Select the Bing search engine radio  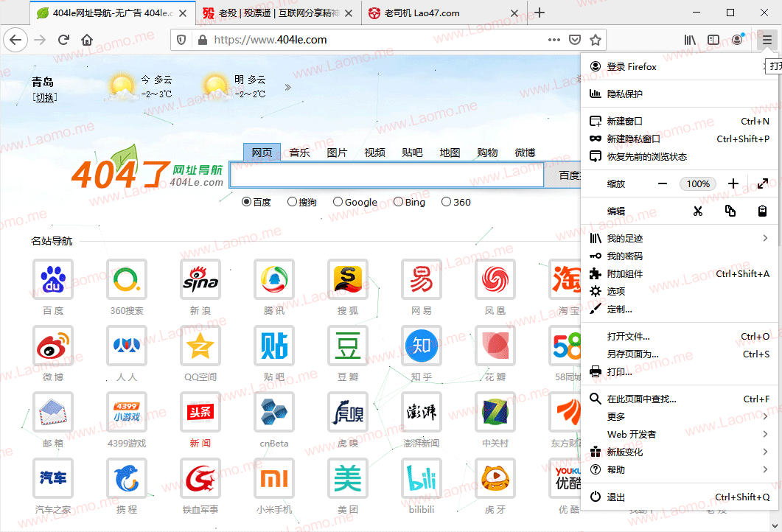tap(398, 202)
